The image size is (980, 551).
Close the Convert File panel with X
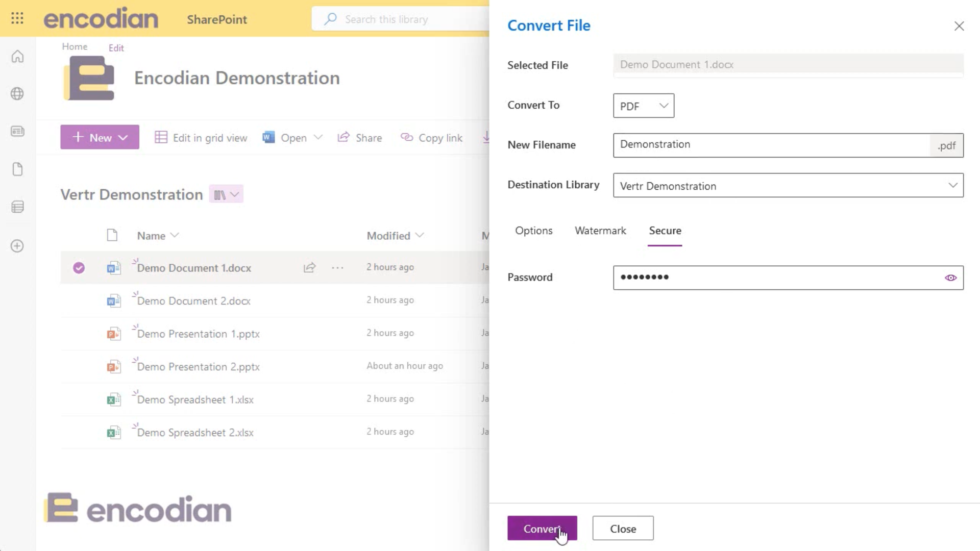pyautogui.click(x=959, y=26)
